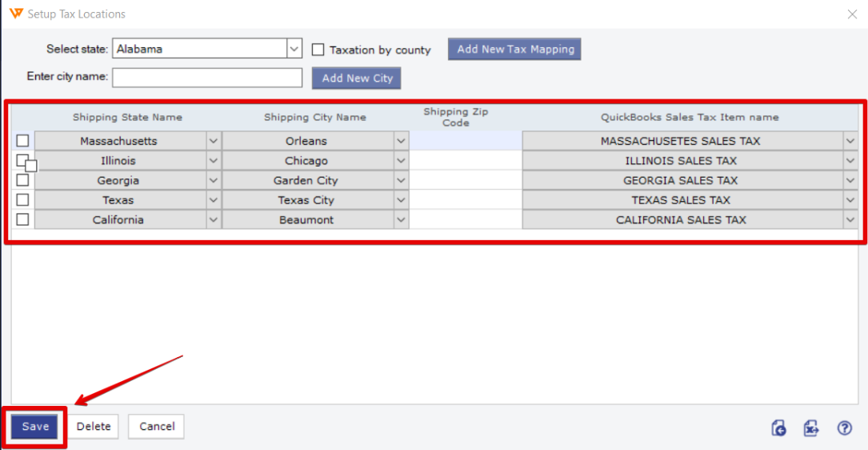Open the Garden City shipping city dropdown
This screenshot has width=868, height=450.
coord(402,180)
